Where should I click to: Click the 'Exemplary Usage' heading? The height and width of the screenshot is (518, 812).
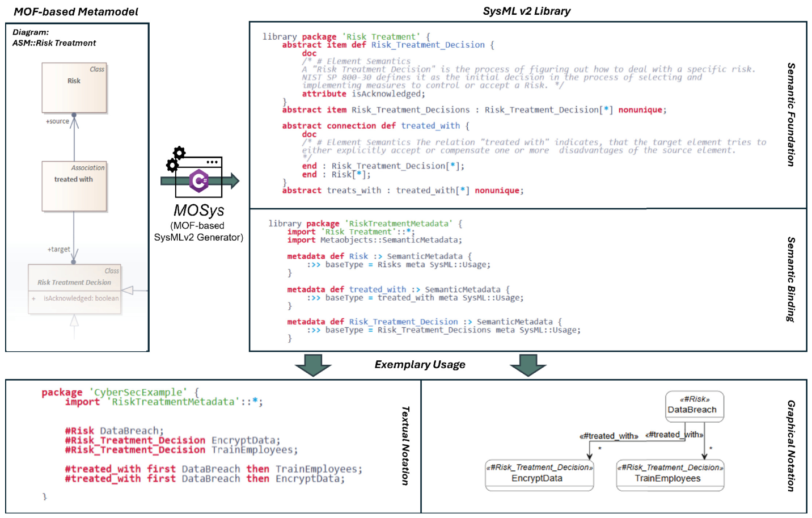(x=420, y=365)
